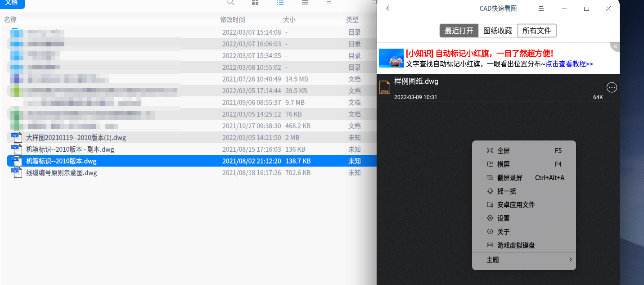The image size is (644, 285).
Task: Click the date 2022/03/08 10:55:02
Action: click(252, 67)
